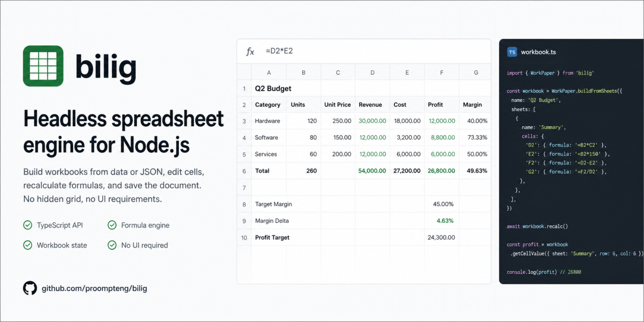Click the Software cell
644x322 pixels.
pyautogui.click(x=269, y=138)
